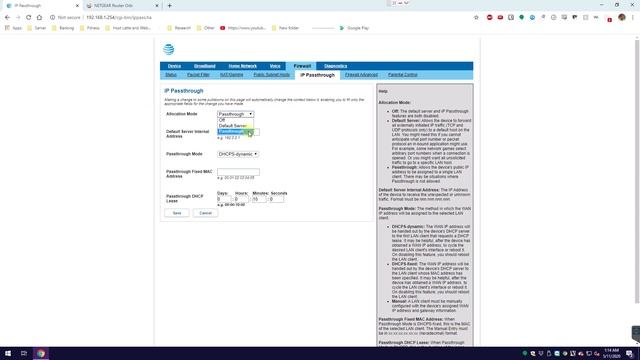Open the Packet Filter sub-tab
Viewport: 640px width, 360px height.
[198, 75]
